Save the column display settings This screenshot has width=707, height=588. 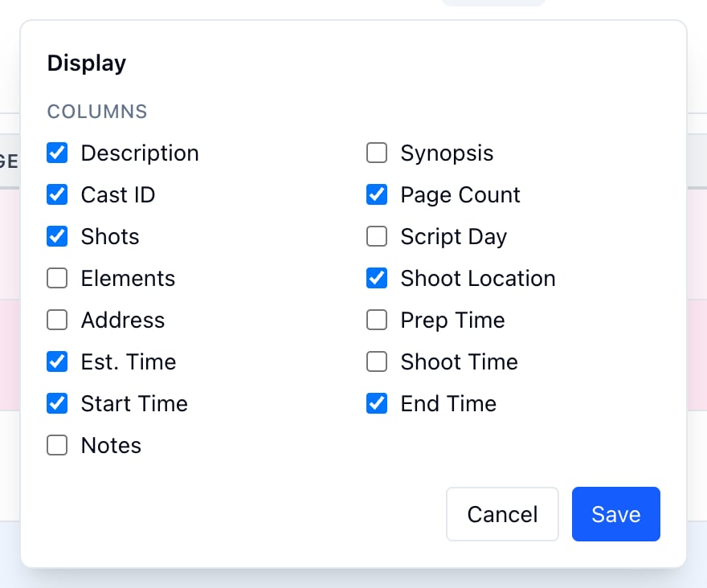616,514
